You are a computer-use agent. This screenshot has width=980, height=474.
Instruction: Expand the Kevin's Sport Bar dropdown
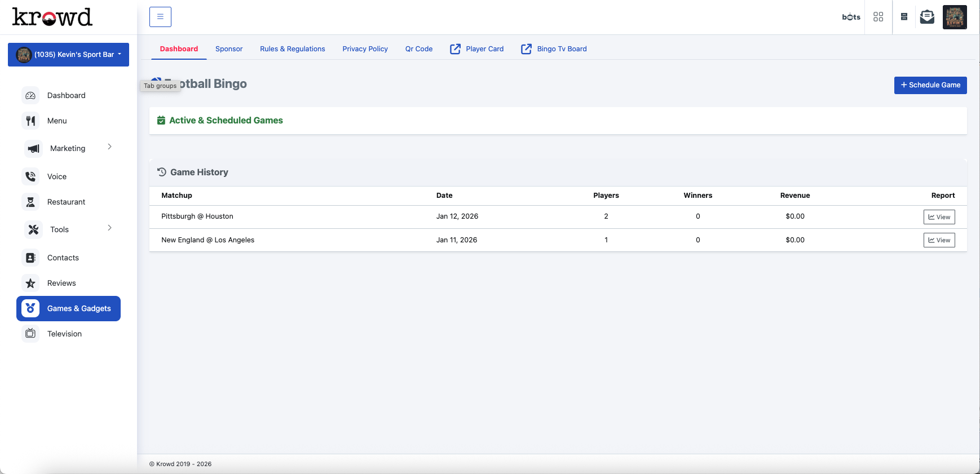point(68,55)
